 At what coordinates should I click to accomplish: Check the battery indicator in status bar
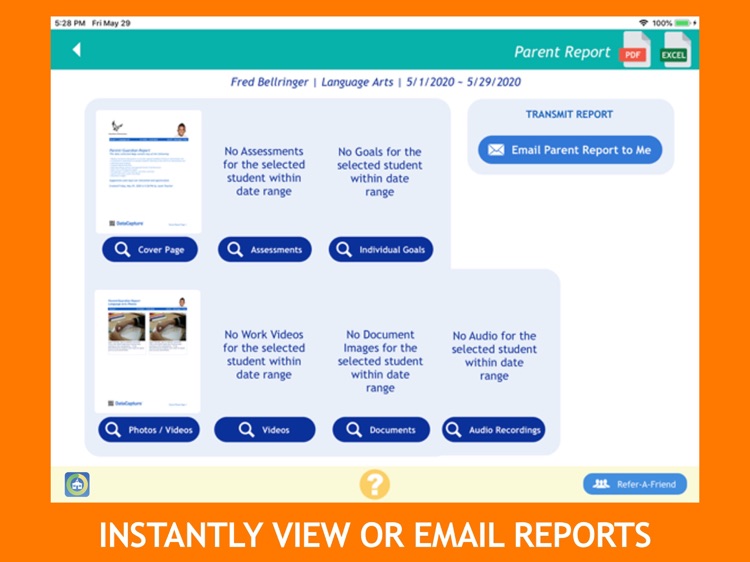(684, 23)
